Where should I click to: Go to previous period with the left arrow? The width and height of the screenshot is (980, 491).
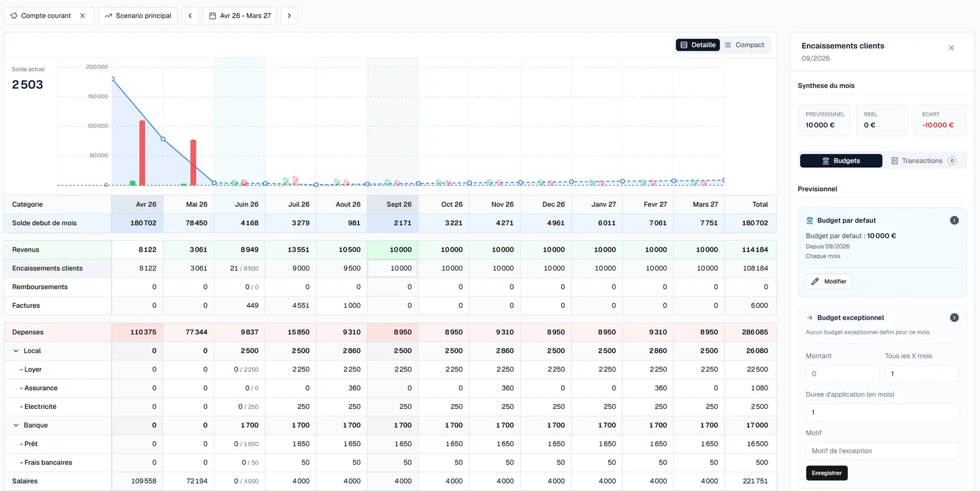pyautogui.click(x=190, y=16)
